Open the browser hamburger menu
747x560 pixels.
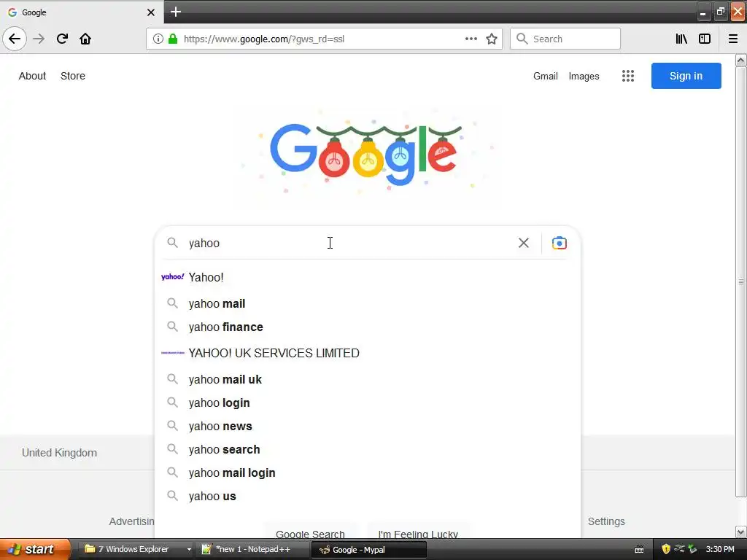733,39
